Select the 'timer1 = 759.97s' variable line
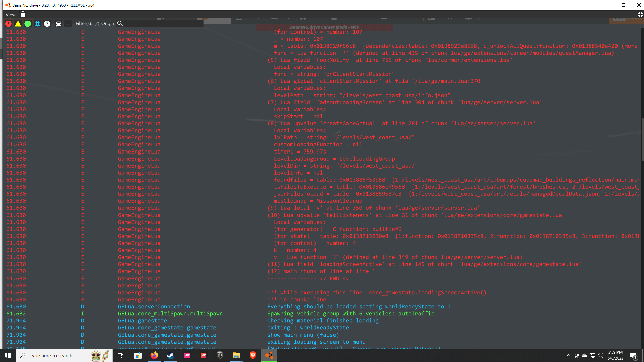The width and height of the screenshot is (644, 362). (x=300, y=152)
